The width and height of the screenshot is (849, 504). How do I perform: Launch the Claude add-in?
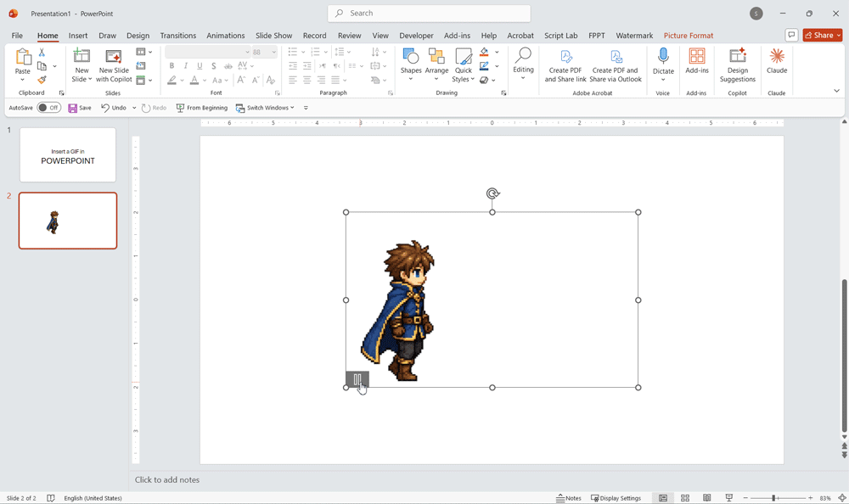[777, 60]
